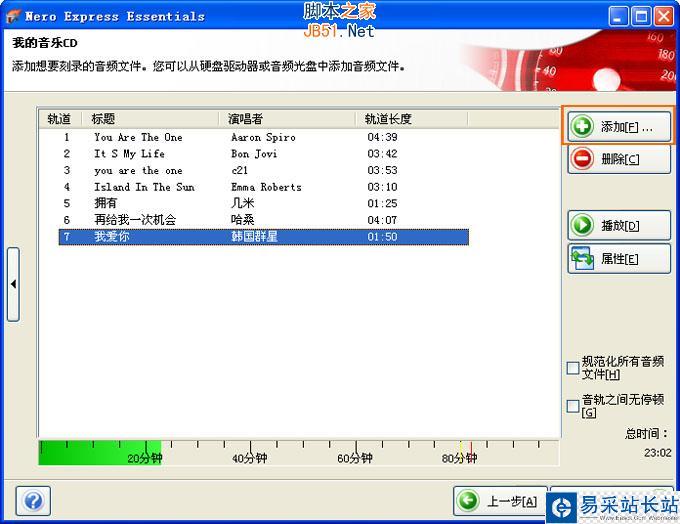The width and height of the screenshot is (680, 524).
Task: Maximize the Nero Express window
Action: pyautogui.click(x=641, y=17)
